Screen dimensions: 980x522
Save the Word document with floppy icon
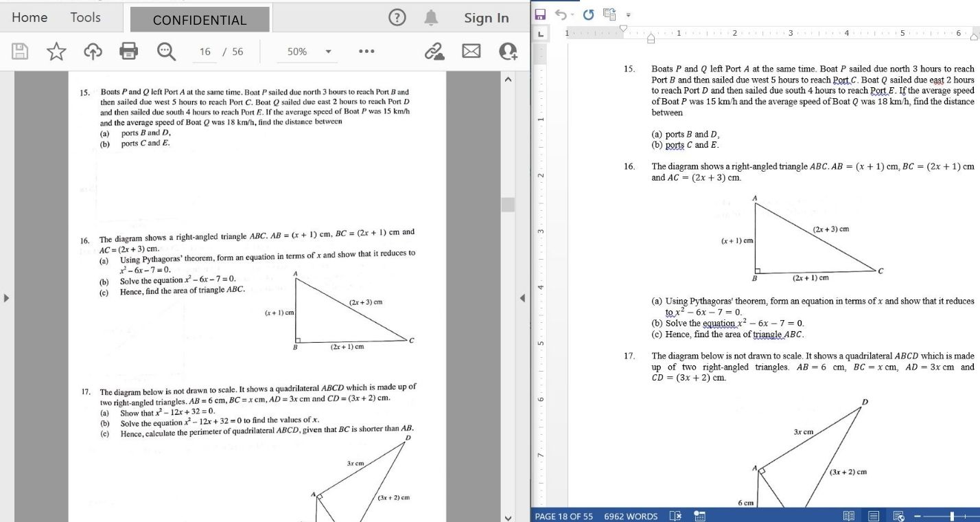coord(540,13)
